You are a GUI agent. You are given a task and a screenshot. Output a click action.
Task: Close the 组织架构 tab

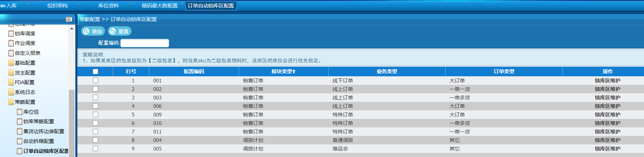[x=80, y=4]
